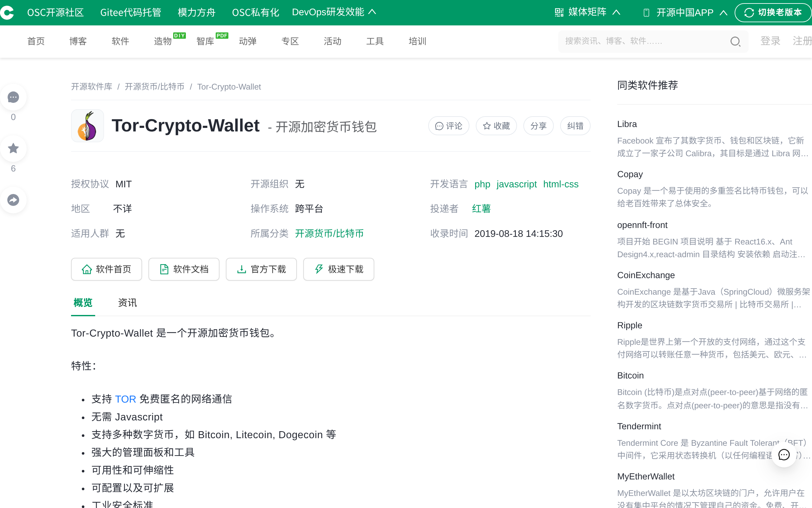812x508 pixels.
Task: Open 工具 in the main navigation
Action: [375, 41]
